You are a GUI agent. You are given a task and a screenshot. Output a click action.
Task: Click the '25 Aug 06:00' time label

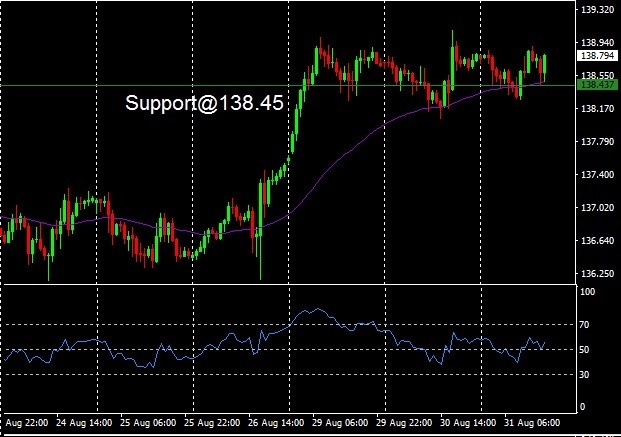coord(148,423)
